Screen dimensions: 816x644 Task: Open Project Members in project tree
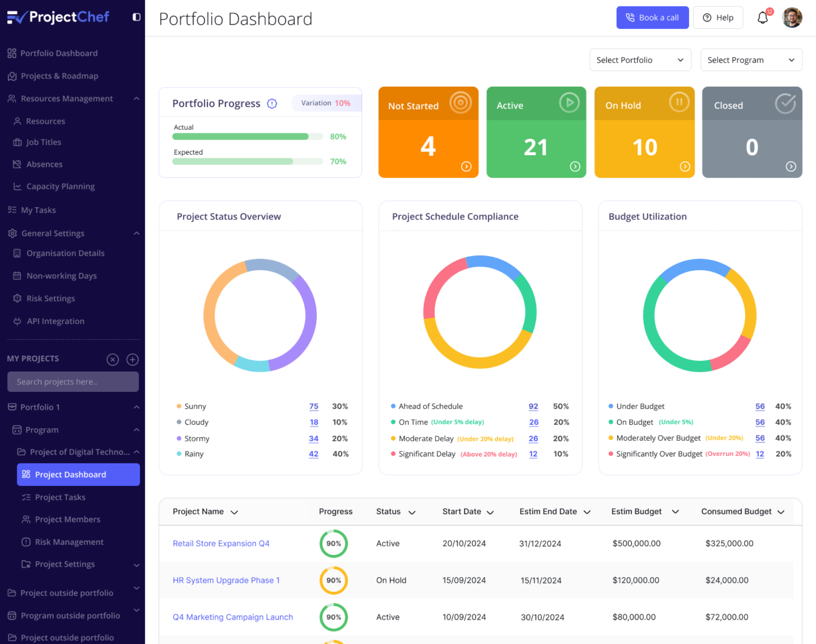[x=61, y=519]
